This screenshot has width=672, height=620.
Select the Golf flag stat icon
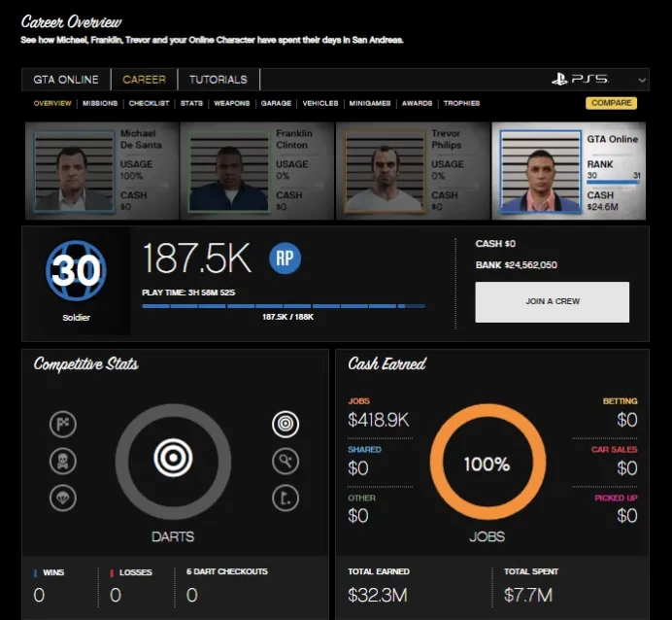(286, 499)
